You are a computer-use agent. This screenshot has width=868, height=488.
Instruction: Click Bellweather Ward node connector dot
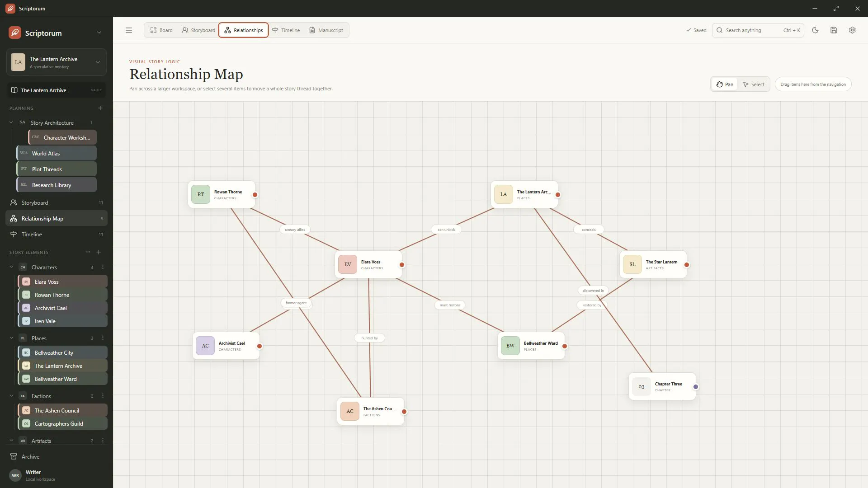565,346
